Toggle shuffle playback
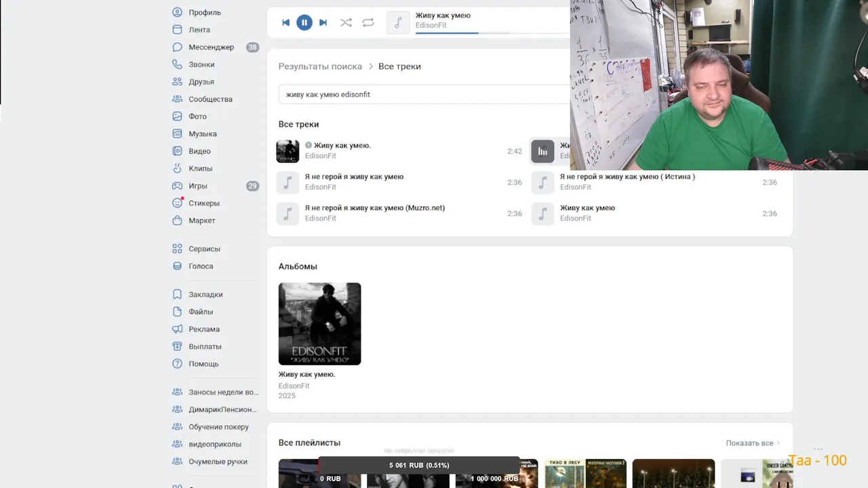868x488 pixels. click(x=346, y=22)
